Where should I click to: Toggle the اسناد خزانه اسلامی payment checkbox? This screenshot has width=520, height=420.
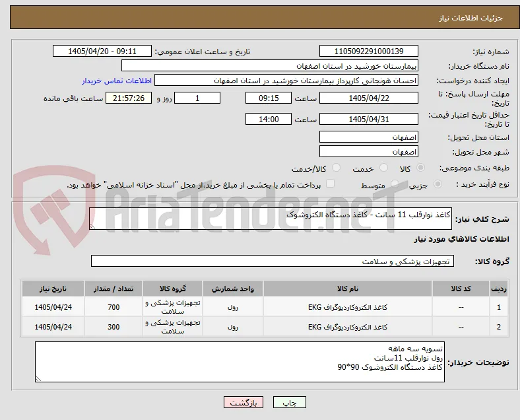point(330,184)
